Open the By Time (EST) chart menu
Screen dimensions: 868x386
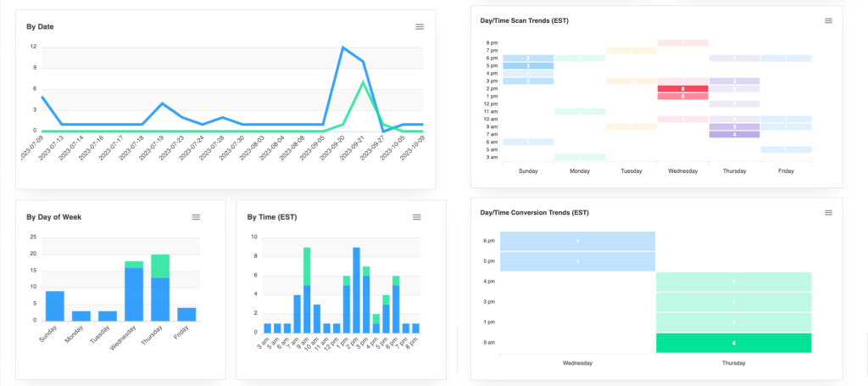pyautogui.click(x=417, y=217)
